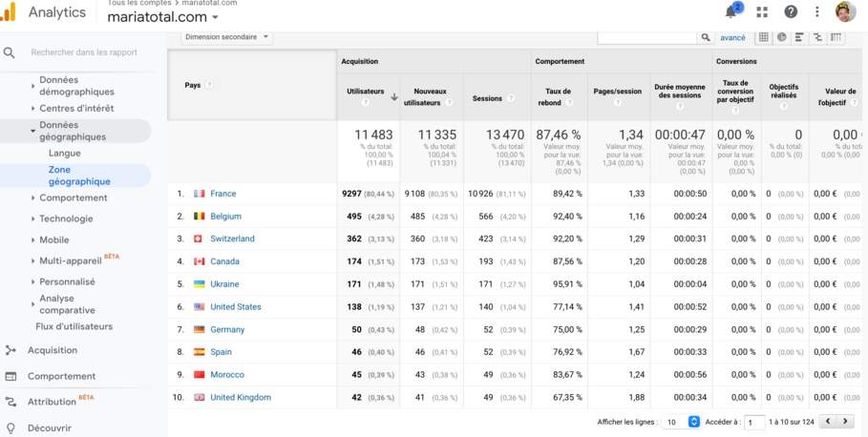Viewport: 868px width, 437px height.
Task: Open the mariatotal.com account selector
Action: 162,17
